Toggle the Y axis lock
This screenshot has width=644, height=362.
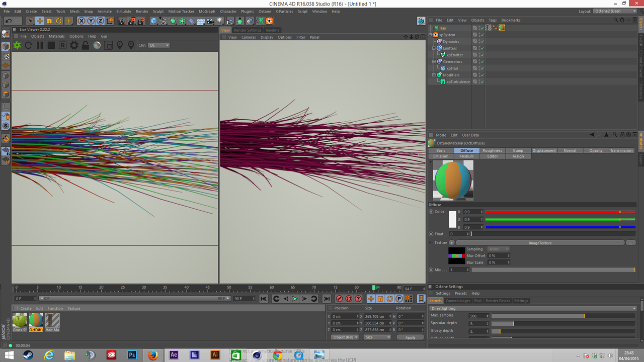point(91,21)
